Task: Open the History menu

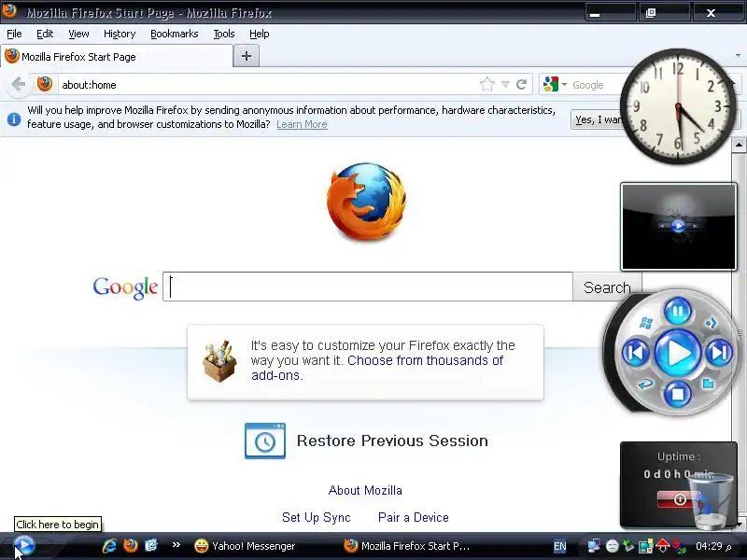Action: [120, 34]
